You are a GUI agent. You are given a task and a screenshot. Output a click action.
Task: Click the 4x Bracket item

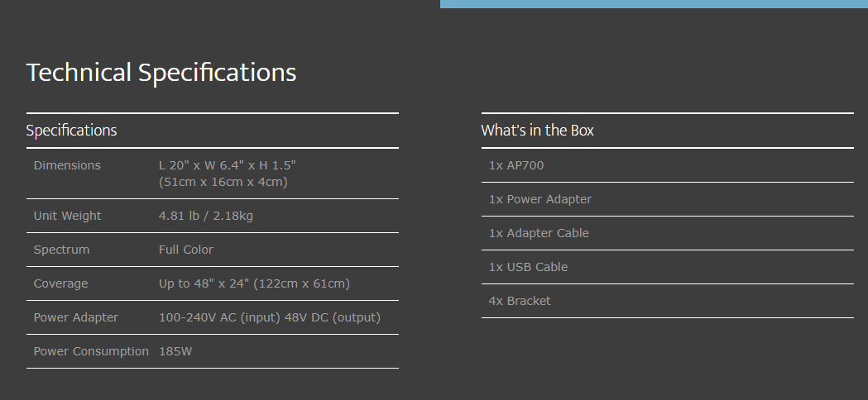pyautogui.click(x=520, y=301)
